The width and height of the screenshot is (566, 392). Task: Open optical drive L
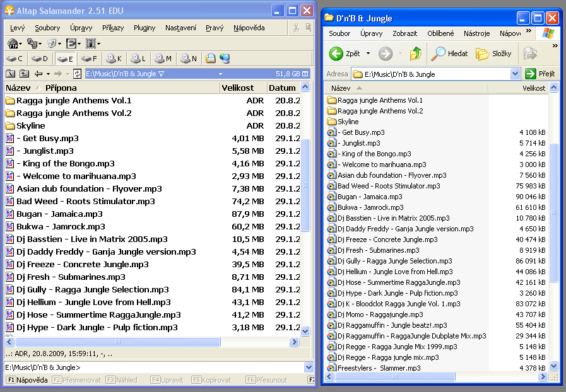[138, 59]
